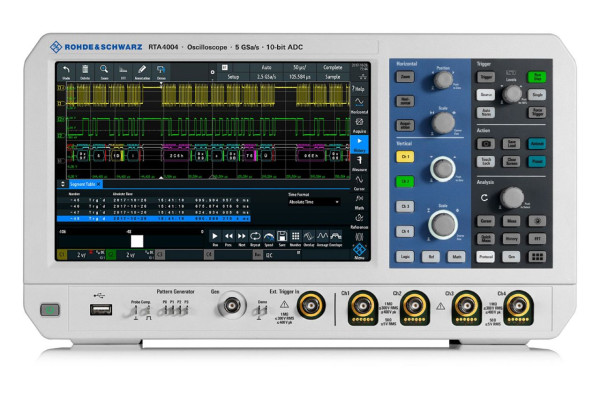
Task: Expand the Absolute Time format dropdown
Action: [314, 201]
